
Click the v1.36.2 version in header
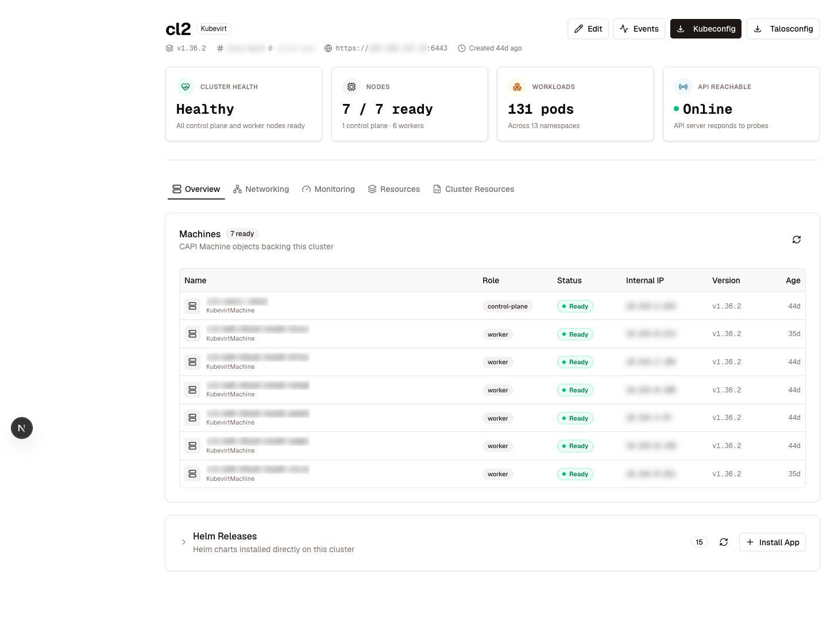click(191, 48)
